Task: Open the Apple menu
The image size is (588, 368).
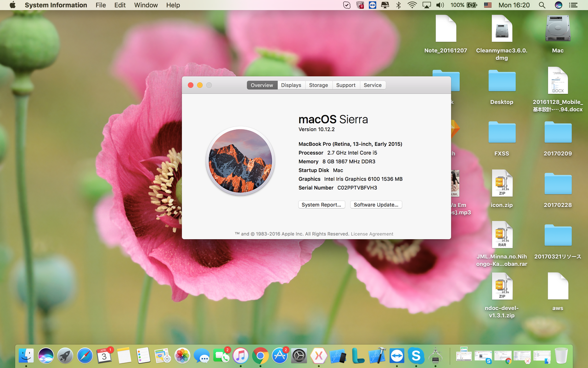Action: tap(12, 5)
